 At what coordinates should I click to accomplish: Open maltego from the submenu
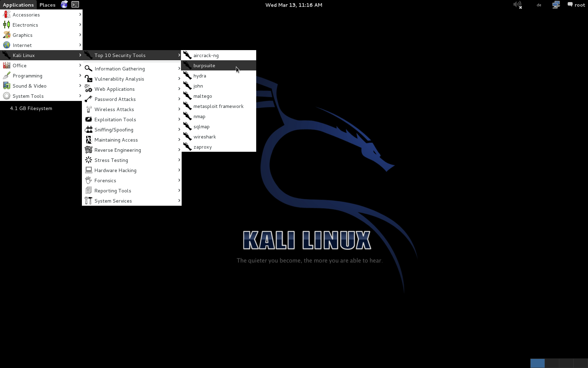pyautogui.click(x=219, y=96)
